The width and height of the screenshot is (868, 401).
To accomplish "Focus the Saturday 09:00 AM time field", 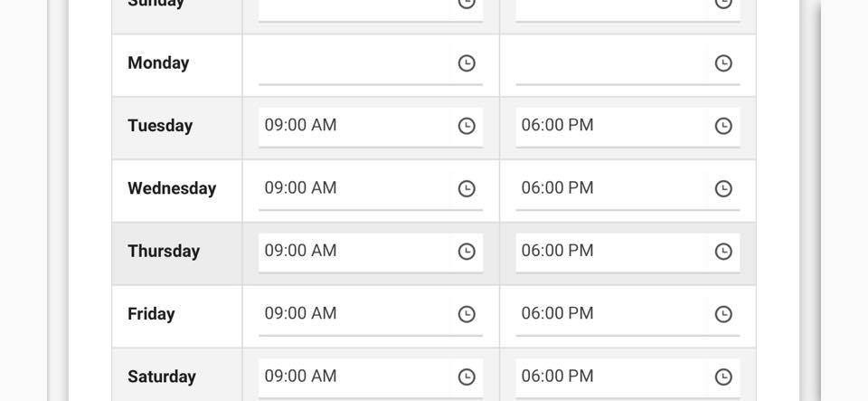I will click(x=353, y=377).
